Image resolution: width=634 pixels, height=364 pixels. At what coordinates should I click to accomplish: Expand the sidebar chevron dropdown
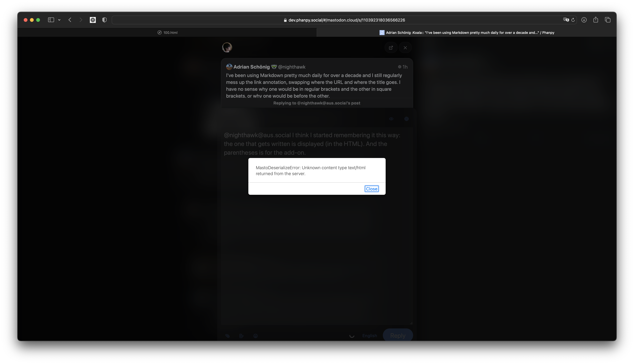click(x=59, y=20)
